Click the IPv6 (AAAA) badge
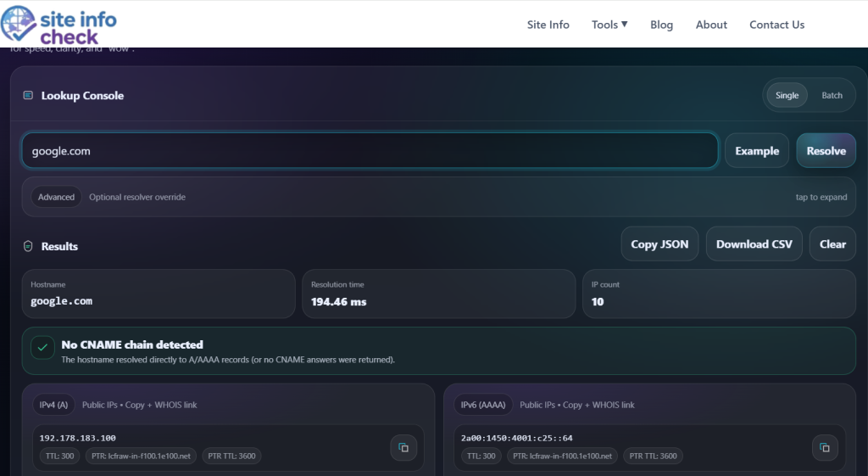868x476 pixels. click(x=483, y=405)
